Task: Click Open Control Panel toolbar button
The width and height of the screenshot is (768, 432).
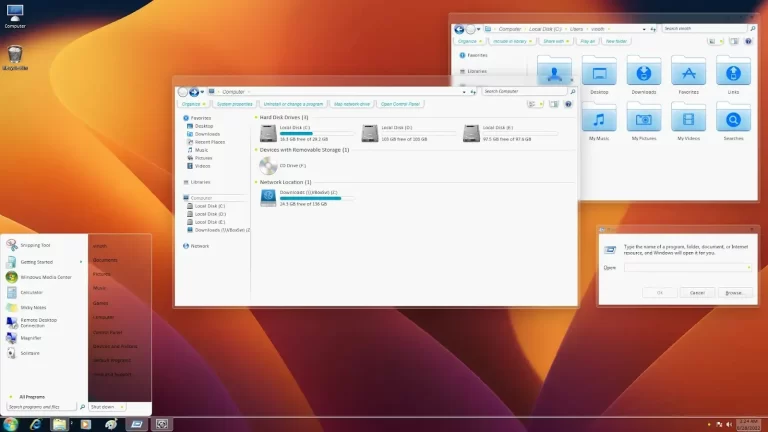Action: click(400, 104)
